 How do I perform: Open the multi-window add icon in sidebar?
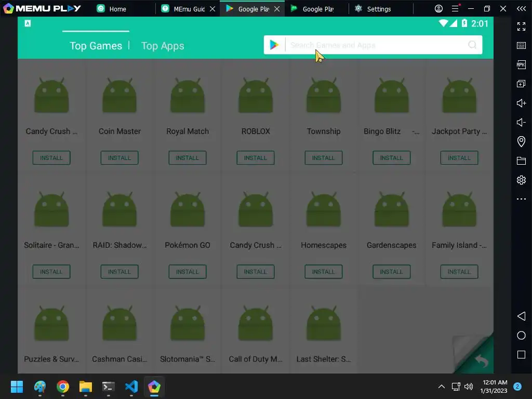pos(521,84)
